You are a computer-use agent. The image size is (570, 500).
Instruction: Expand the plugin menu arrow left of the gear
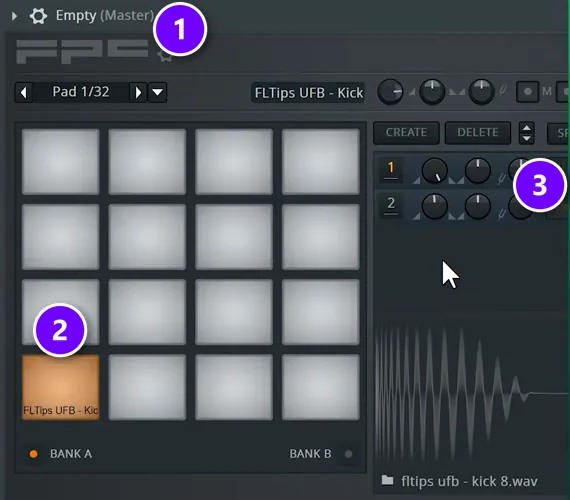point(14,16)
